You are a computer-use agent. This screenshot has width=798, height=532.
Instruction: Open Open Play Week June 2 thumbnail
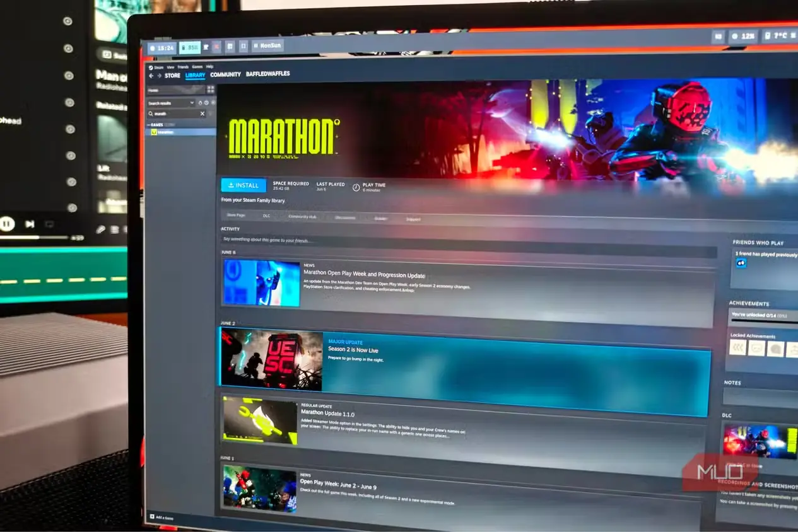tap(259, 489)
